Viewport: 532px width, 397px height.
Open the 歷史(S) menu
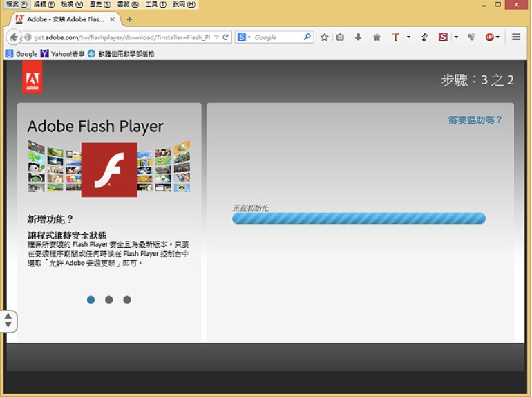[x=99, y=4]
